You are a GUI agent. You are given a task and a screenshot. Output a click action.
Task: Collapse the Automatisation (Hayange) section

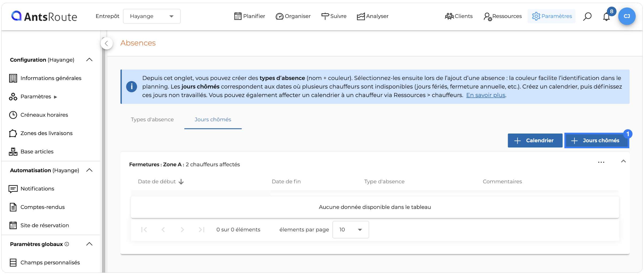pyautogui.click(x=90, y=170)
